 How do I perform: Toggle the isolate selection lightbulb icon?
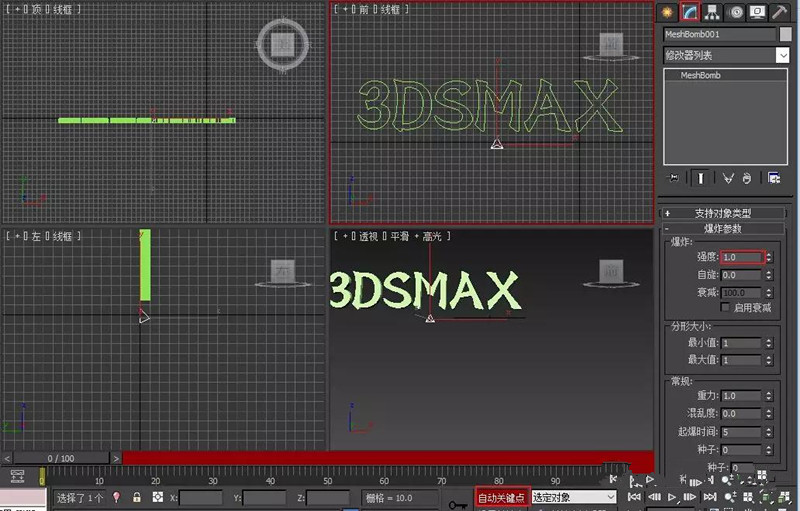coord(116,497)
